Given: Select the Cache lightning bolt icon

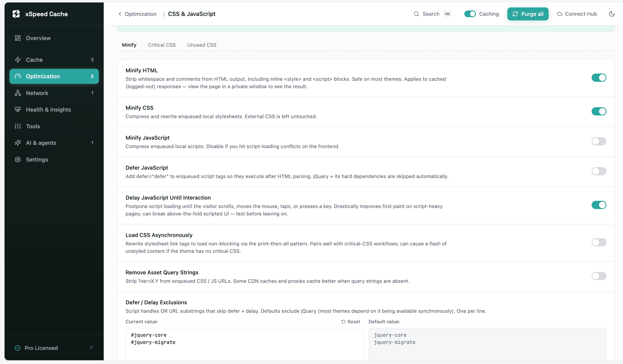Looking at the screenshot, I should pyautogui.click(x=18, y=59).
